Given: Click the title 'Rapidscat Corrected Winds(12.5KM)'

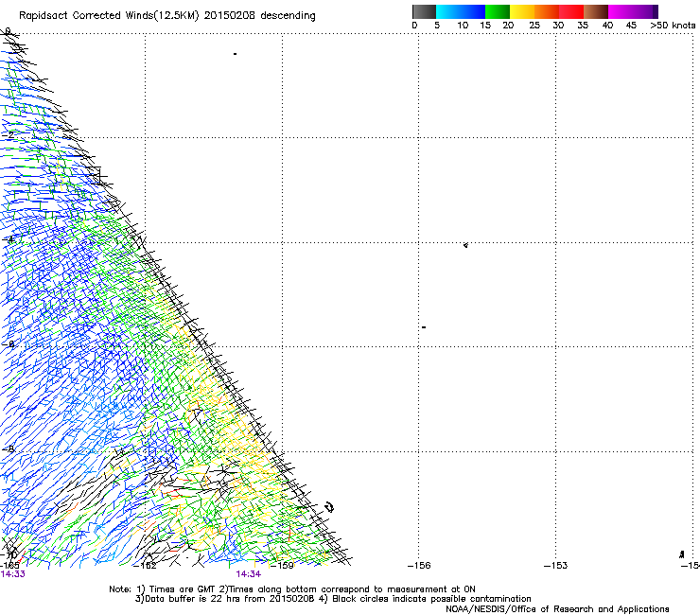Looking at the screenshot, I should point(109,16).
